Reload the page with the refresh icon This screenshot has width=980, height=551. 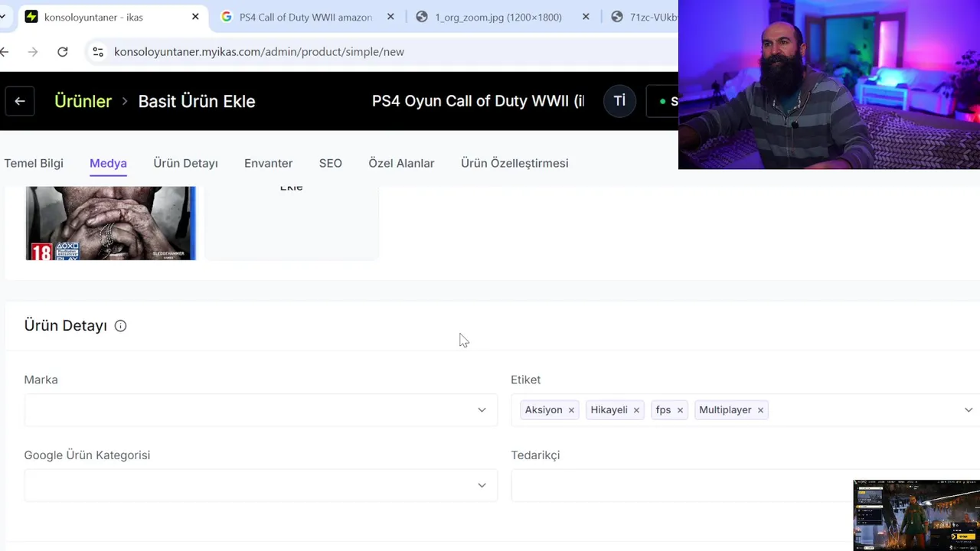[63, 51]
